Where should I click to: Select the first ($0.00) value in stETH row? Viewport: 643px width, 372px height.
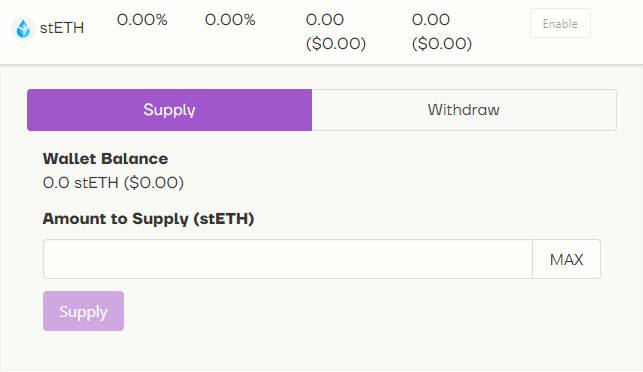[336, 43]
